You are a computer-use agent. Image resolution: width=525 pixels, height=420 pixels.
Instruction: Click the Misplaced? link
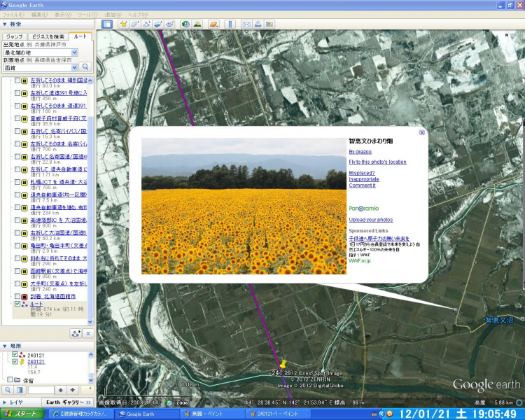point(362,173)
